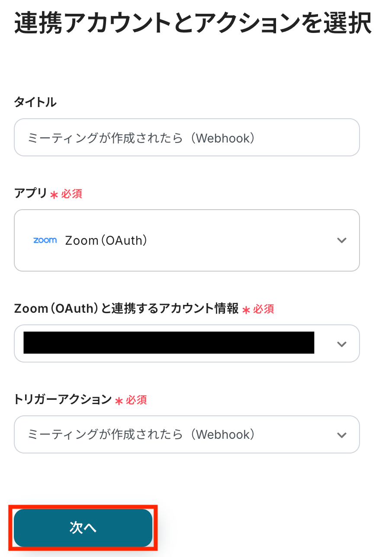Click the アプリ field label
Image resolution: width=392 pixels, height=557 pixels.
pos(30,194)
